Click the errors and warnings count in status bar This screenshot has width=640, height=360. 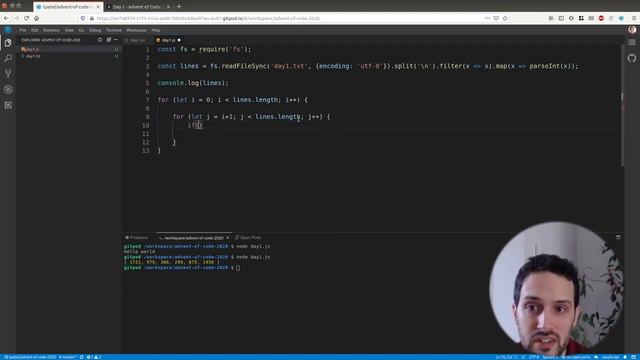94,357
